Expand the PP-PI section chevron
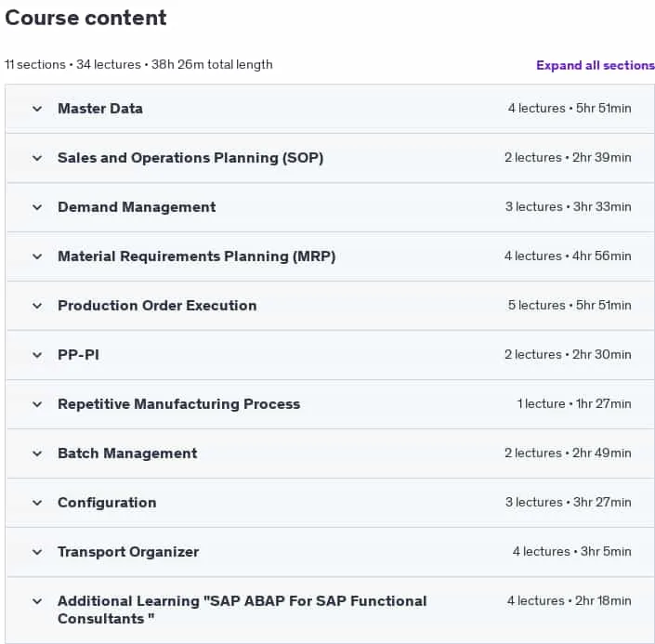Image resolution: width=655 pixels, height=644 pixels. tap(37, 355)
